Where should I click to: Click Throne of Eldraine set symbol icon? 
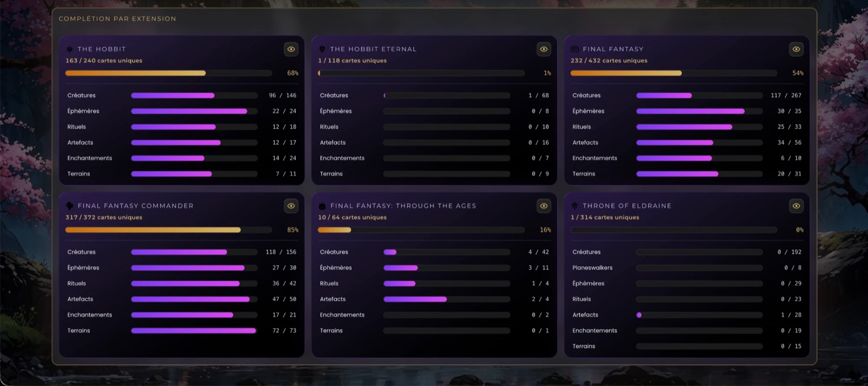575,206
